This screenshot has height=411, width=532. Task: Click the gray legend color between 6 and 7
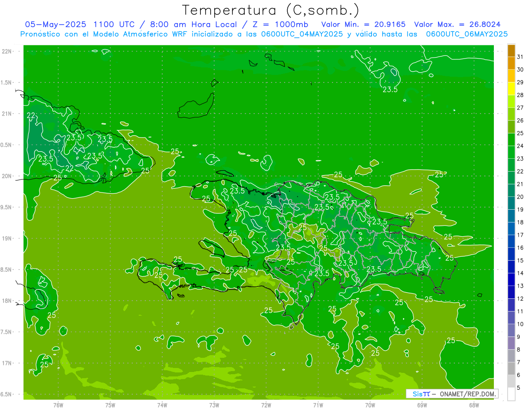click(x=511, y=368)
